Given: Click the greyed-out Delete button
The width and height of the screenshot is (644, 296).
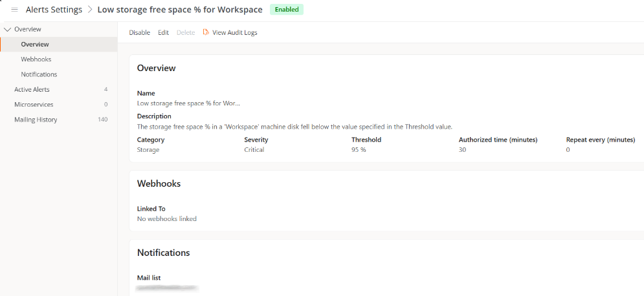Looking at the screenshot, I should point(186,33).
